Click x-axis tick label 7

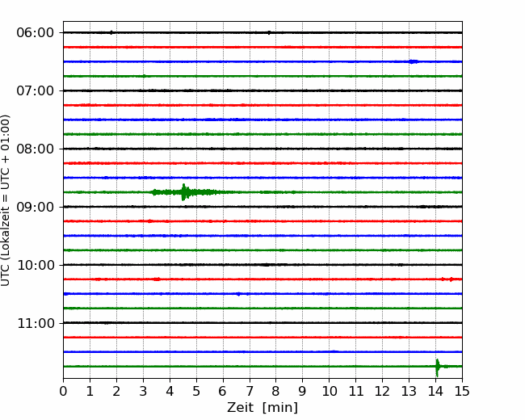pyautogui.click(x=250, y=391)
